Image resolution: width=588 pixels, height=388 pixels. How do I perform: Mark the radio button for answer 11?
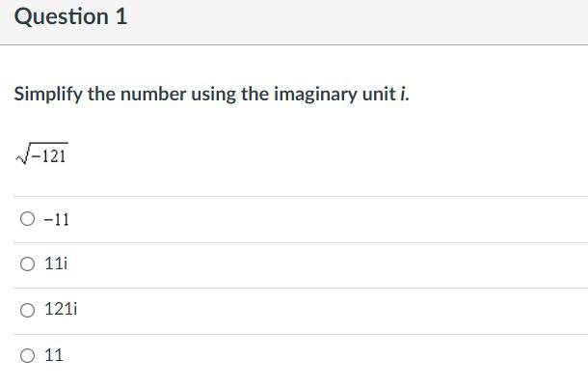(27, 355)
